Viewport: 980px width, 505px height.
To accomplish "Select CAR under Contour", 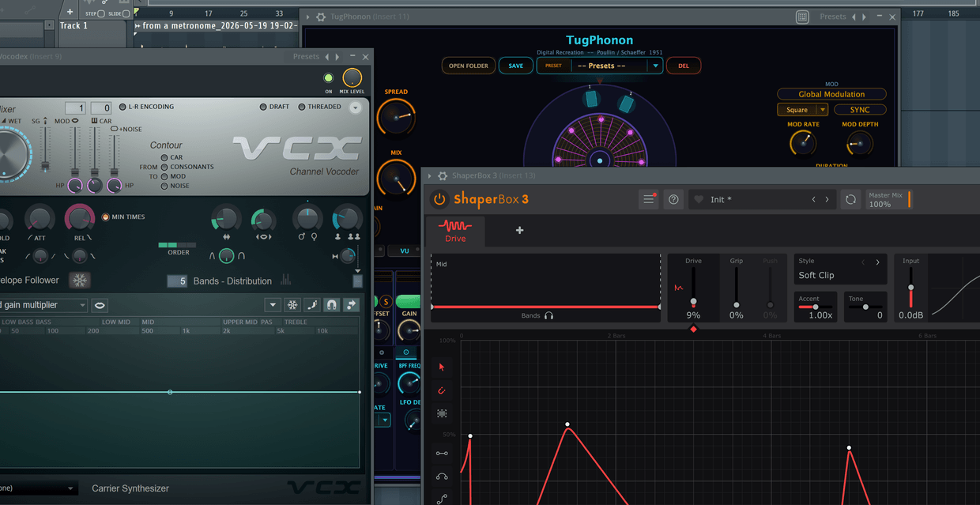I will 164,157.
